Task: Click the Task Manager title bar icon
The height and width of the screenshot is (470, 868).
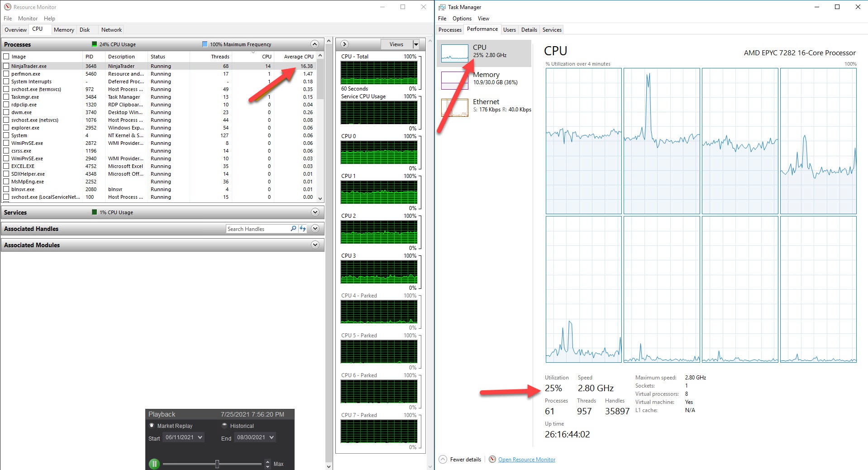Action: [x=442, y=7]
